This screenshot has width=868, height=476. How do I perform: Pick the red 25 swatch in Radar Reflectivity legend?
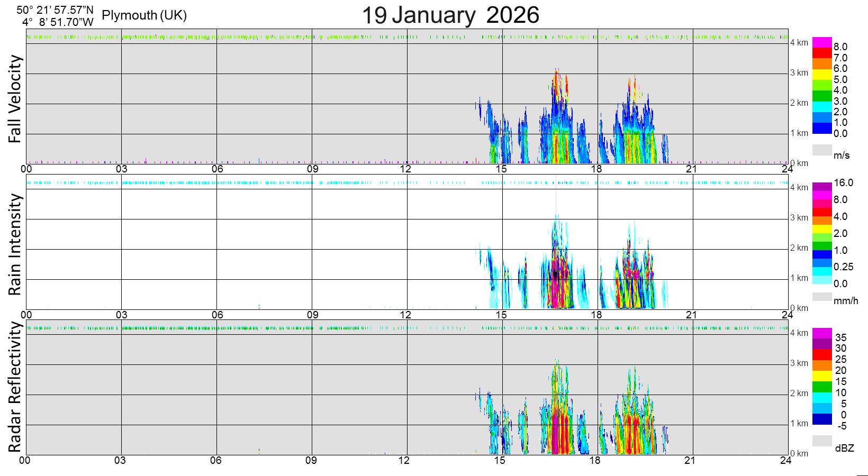[x=822, y=355]
